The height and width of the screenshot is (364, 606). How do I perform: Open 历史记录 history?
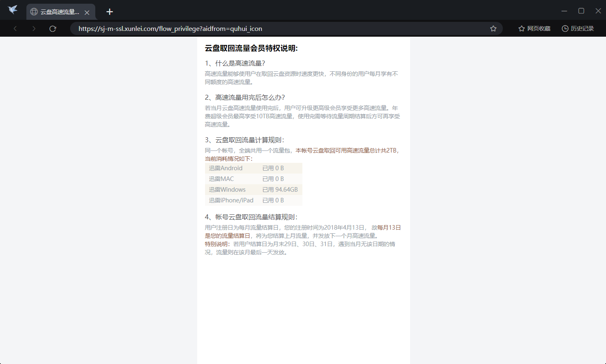[577, 28]
